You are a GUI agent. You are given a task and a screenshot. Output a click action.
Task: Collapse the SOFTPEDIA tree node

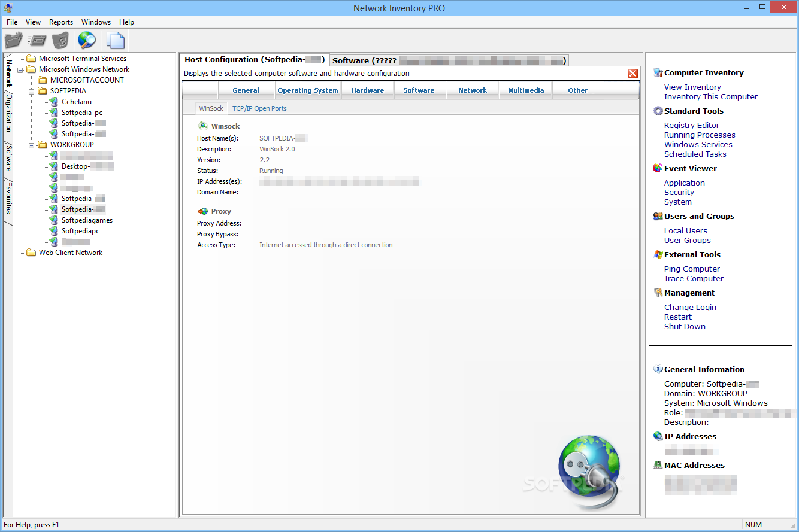(x=31, y=91)
